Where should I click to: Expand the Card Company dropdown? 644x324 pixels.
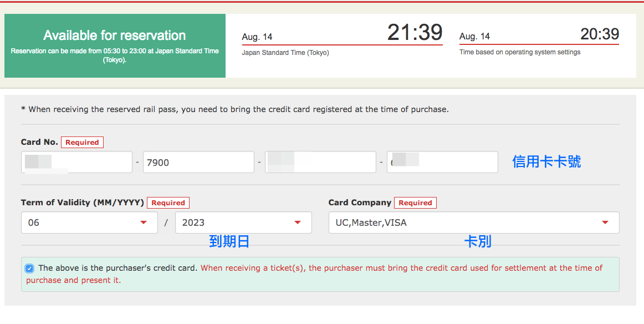click(473, 222)
